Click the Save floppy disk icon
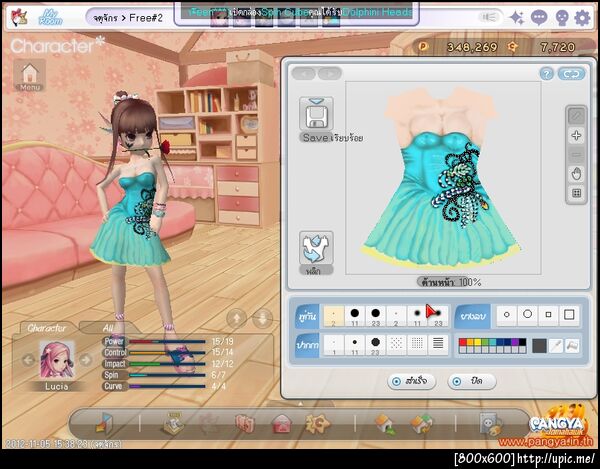The image size is (600, 469). click(x=316, y=114)
